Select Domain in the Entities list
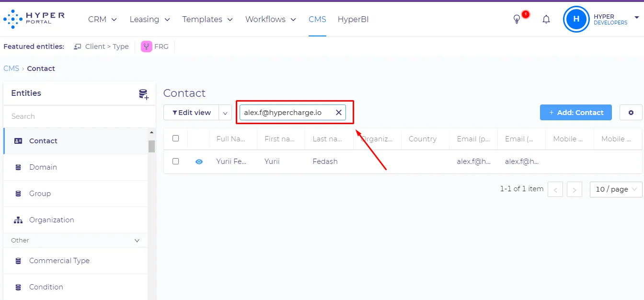This screenshot has width=644, height=300. coord(76,167)
